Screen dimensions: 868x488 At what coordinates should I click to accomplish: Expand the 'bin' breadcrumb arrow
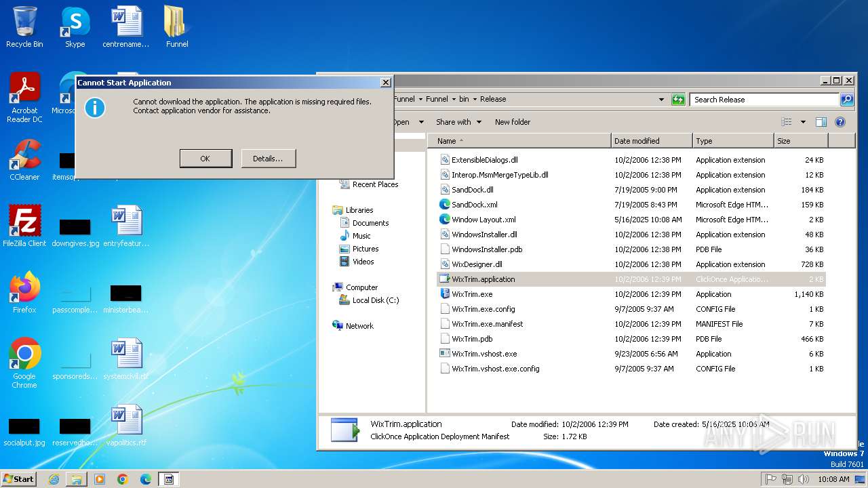pyautogui.click(x=475, y=100)
